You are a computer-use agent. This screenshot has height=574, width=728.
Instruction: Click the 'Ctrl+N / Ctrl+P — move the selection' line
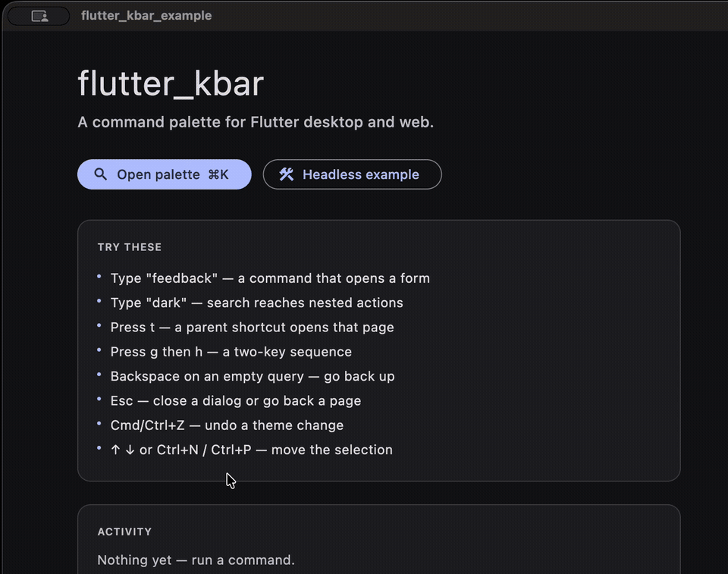point(251,450)
